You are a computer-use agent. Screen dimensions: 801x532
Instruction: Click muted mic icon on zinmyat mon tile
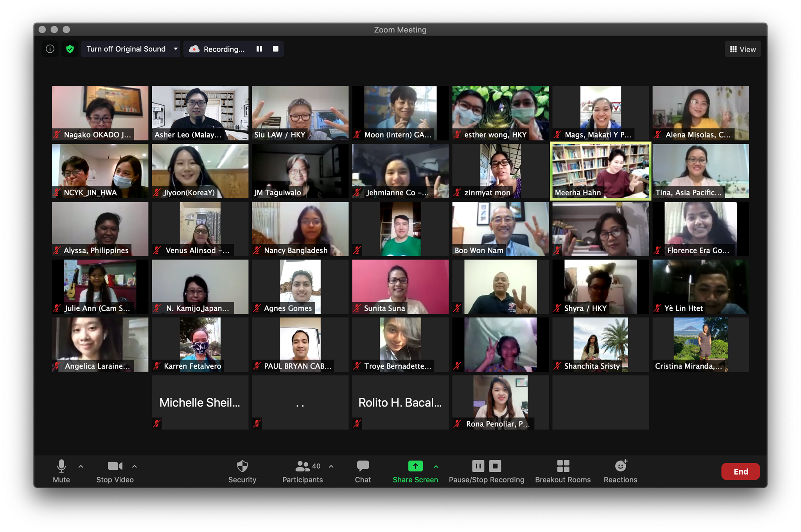click(x=457, y=192)
